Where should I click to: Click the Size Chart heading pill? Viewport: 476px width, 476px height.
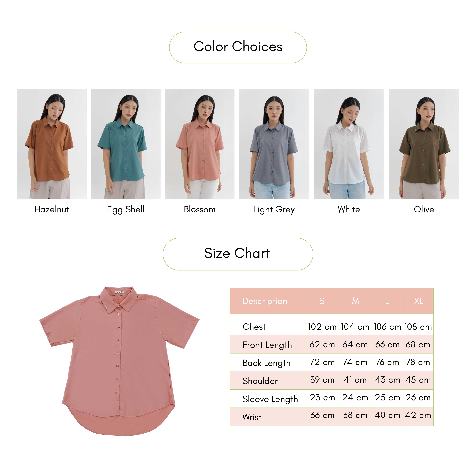238,254
